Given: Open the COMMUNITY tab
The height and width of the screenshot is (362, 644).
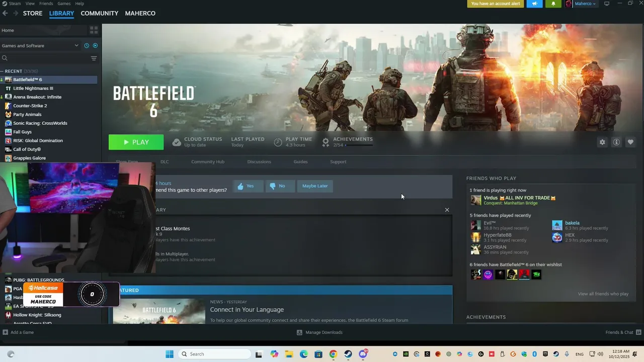Looking at the screenshot, I should tap(100, 14).
